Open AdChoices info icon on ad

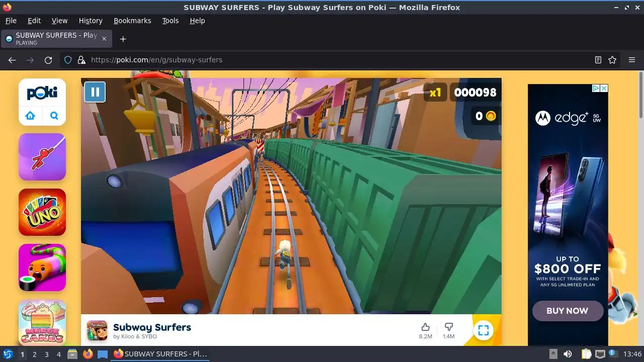596,88
